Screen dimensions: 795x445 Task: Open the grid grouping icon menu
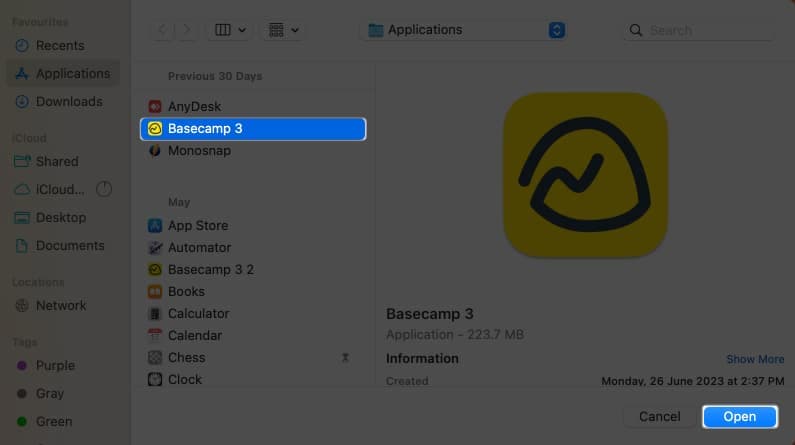[x=276, y=30]
